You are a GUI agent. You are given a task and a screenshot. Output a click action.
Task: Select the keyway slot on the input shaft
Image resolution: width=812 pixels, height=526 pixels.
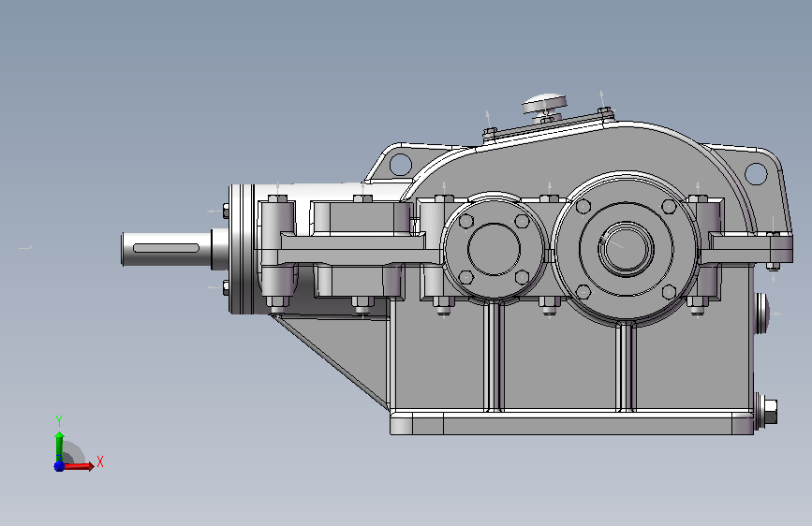pos(166,248)
